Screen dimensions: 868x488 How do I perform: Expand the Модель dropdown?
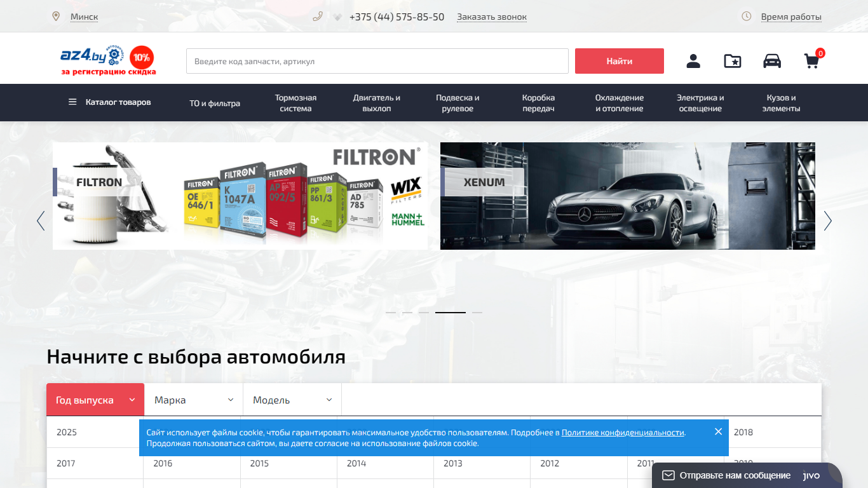pos(292,400)
